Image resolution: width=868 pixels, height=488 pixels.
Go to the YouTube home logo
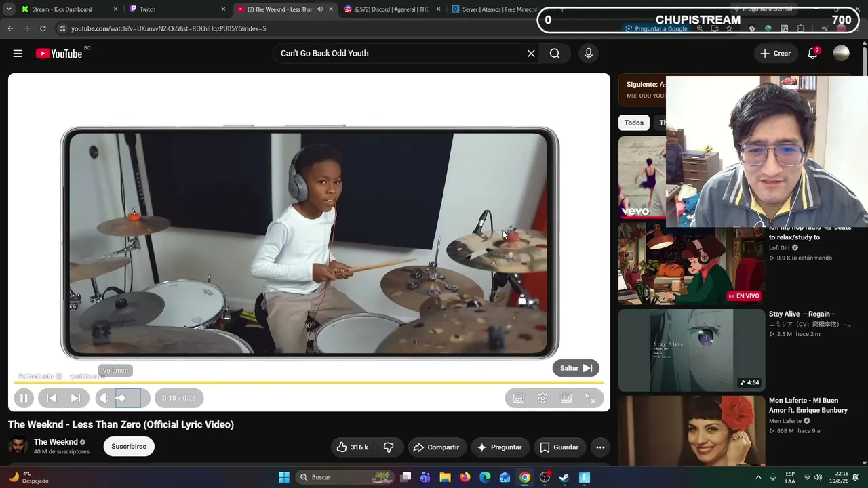[59, 54]
